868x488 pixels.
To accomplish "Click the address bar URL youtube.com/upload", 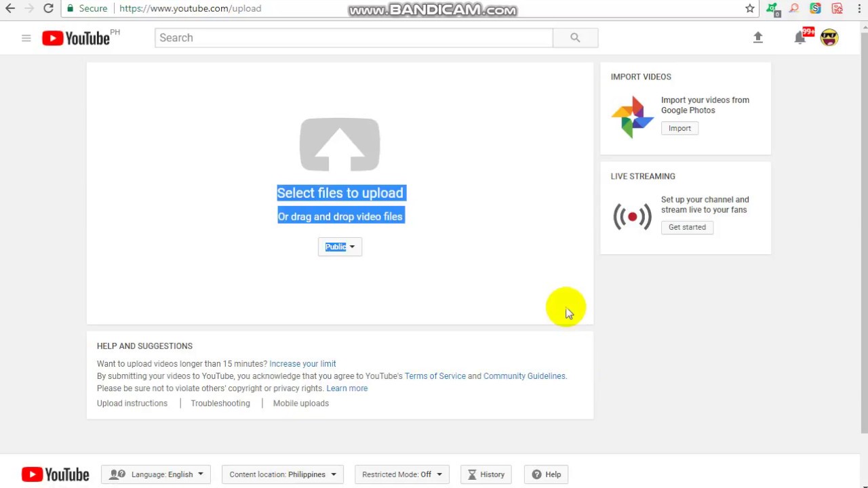I will (x=191, y=8).
